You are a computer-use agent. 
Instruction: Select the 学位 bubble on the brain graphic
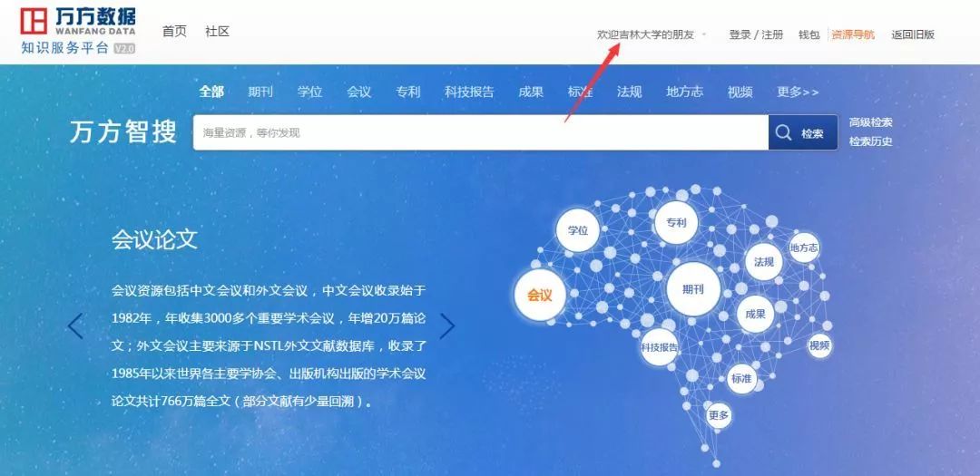(x=577, y=230)
